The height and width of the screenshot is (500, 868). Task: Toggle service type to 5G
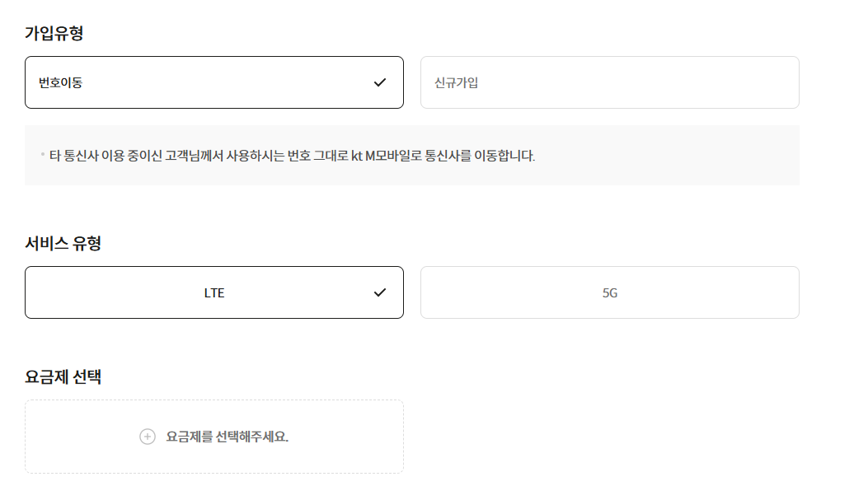(609, 292)
